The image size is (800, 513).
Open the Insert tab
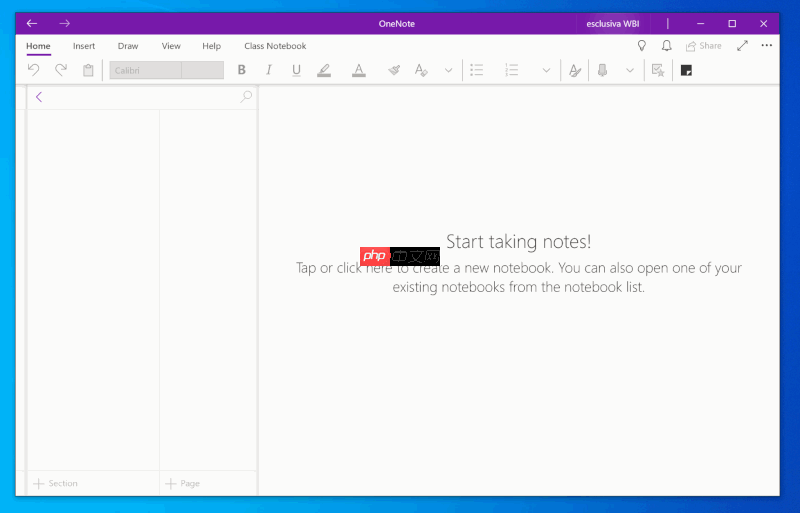coord(84,46)
